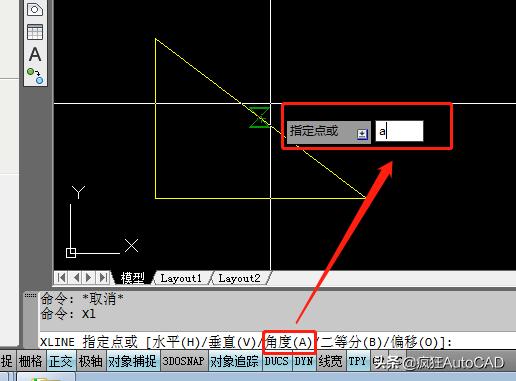516x381 pixels.
Task: Select the Multiline Text tool
Action: 35,54
